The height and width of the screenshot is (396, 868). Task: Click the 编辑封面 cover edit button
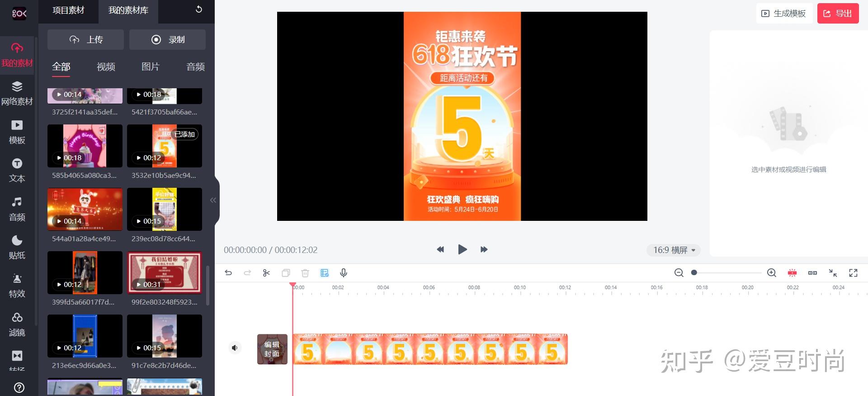pos(272,349)
